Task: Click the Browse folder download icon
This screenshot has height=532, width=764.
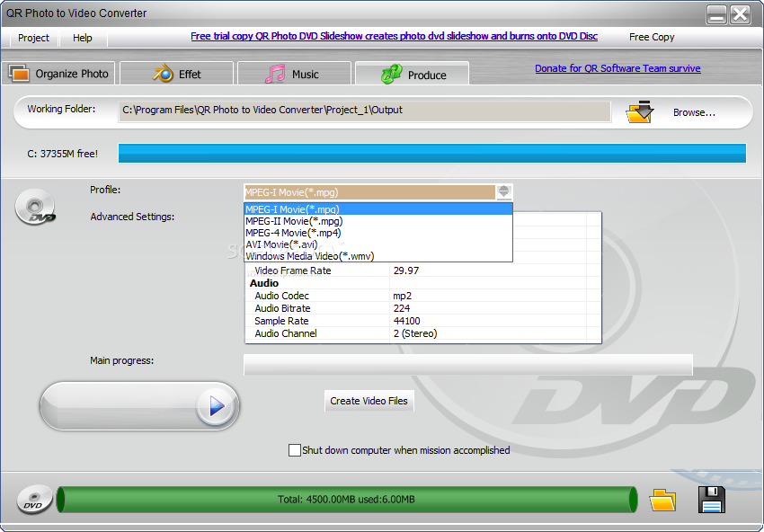Action: point(640,112)
